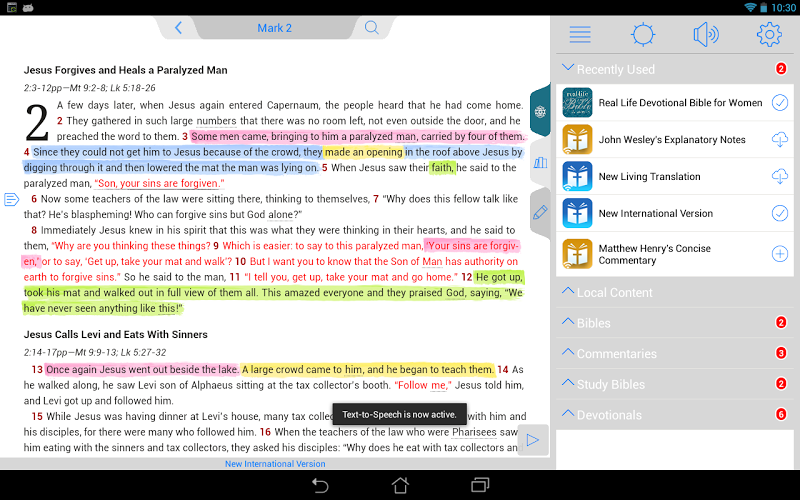Image resolution: width=800 pixels, height=500 pixels.
Task: Open the teal resource tab on side
Action: 540,111
